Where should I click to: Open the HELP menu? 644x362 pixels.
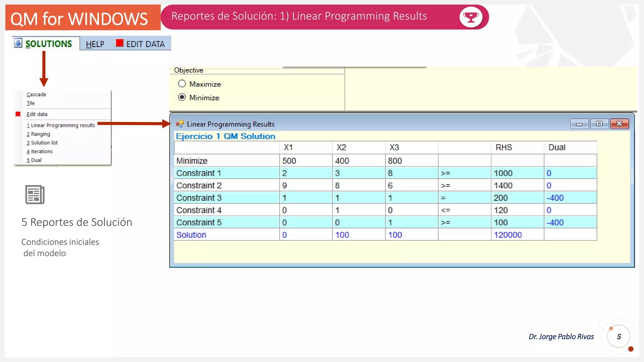pos(95,44)
